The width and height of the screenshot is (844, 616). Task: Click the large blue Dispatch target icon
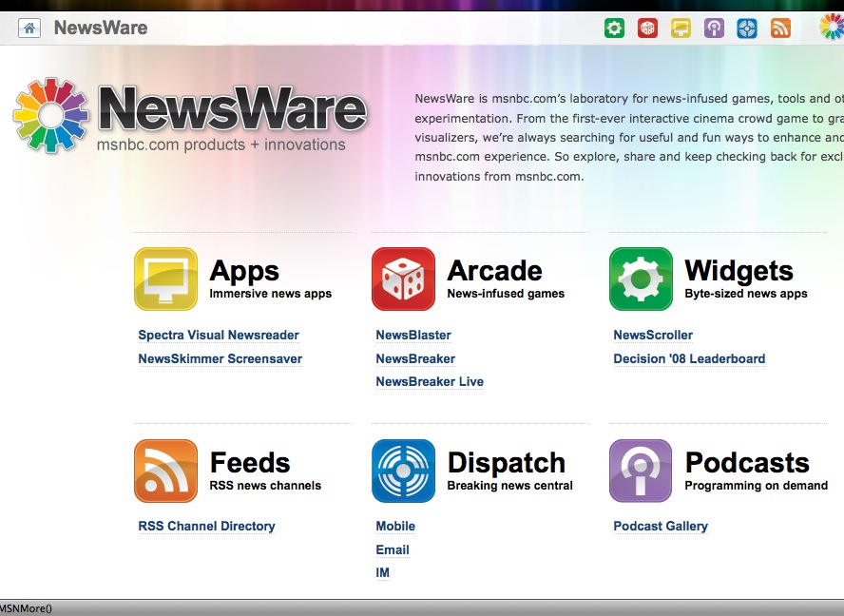click(x=403, y=471)
